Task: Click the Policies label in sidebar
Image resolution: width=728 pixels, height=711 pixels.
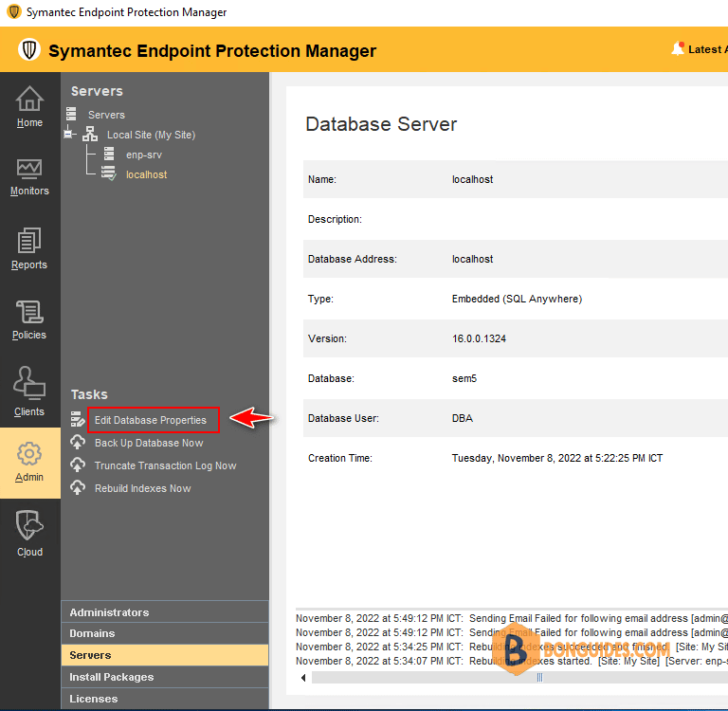Action: tap(29, 335)
